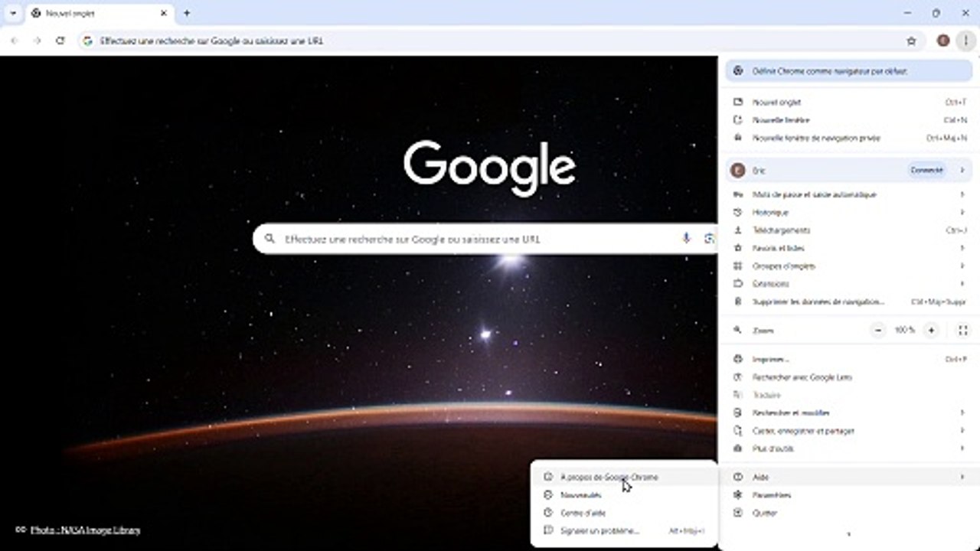Set Chrome as default browser banner

tap(848, 71)
